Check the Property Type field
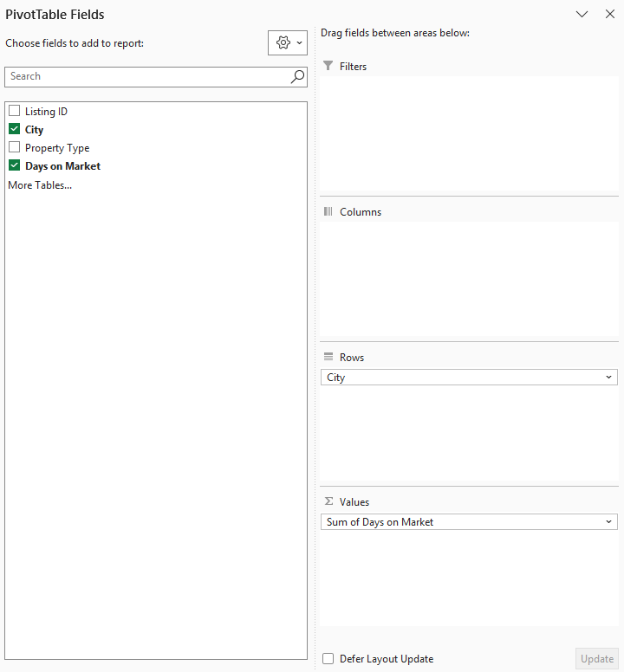This screenshot has height=672, width=624. point(14,147)
